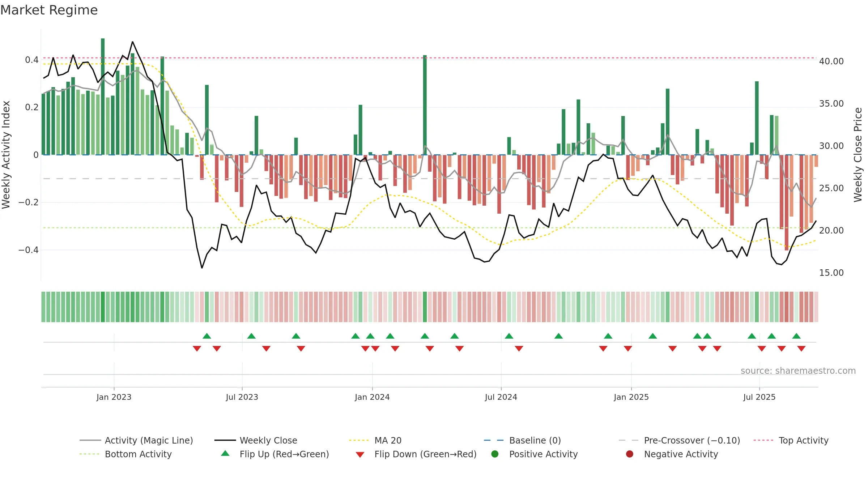This screenshot has height=488, width=868.
Task: Click the red Negative Activity legend dot
Action: tap(630, 454)
